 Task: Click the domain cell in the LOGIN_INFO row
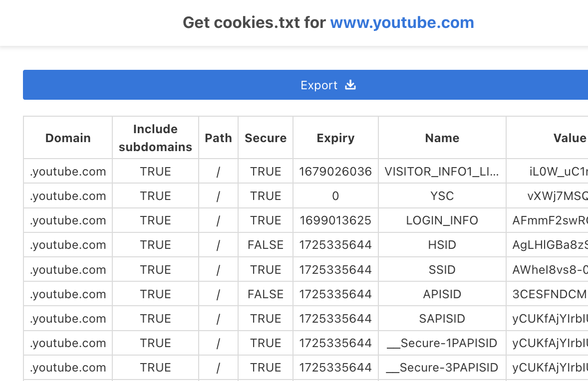point(68,220)
